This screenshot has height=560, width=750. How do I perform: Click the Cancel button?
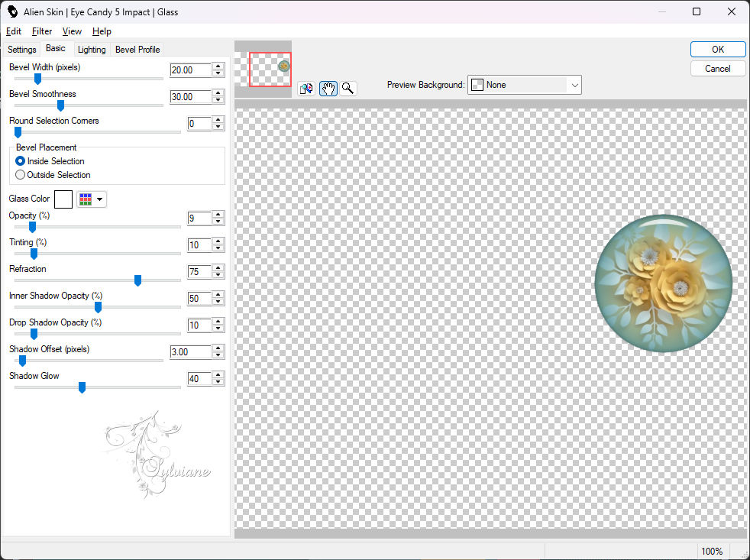717,69
